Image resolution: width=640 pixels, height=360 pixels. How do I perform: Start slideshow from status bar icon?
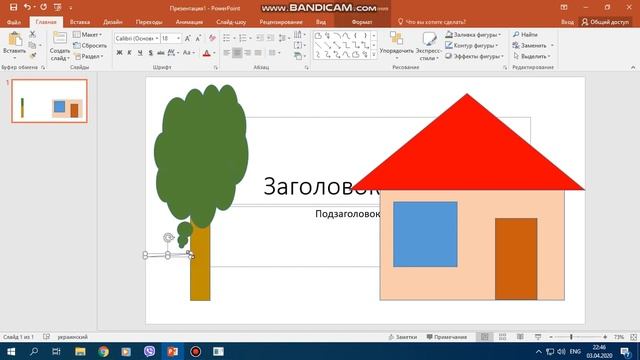coord(538,337)
